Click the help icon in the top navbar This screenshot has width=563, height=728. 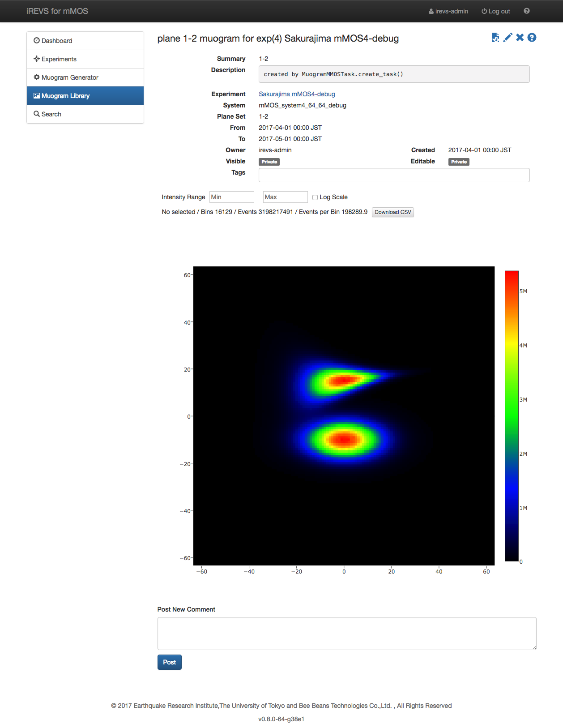click(527, 11)
